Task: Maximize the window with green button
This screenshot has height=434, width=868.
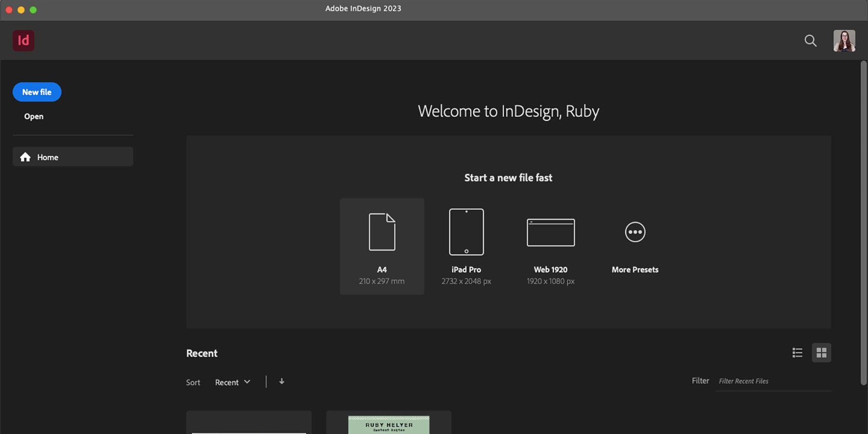Action: 33,10
